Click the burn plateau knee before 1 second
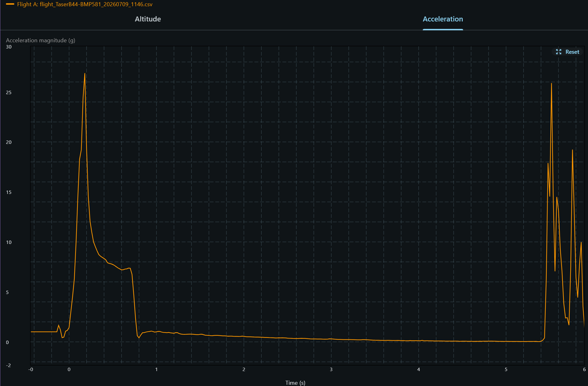 (130, 268)
